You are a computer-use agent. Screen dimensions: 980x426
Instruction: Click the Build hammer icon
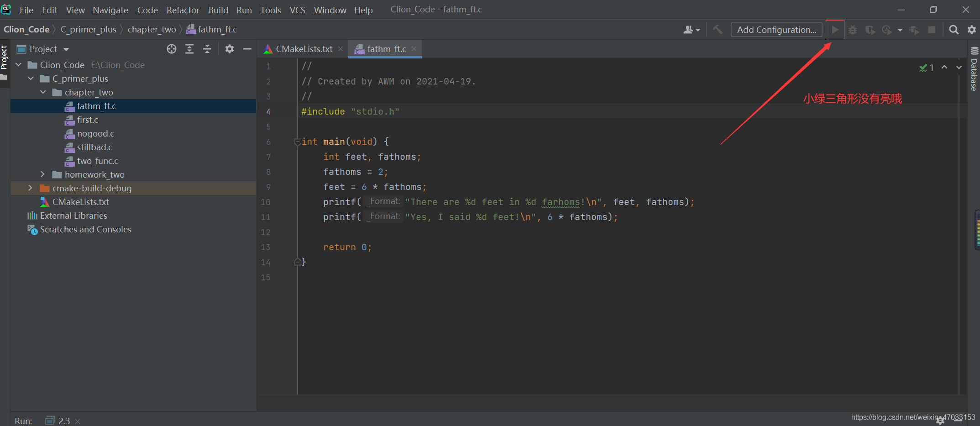pyautogui.click(x=718, y=30)
